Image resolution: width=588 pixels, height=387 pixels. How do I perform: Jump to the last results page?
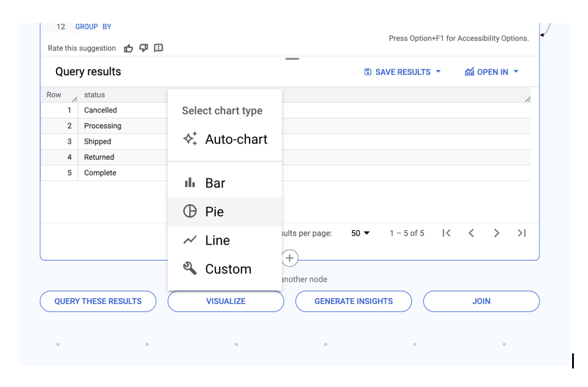coord(522,233)
